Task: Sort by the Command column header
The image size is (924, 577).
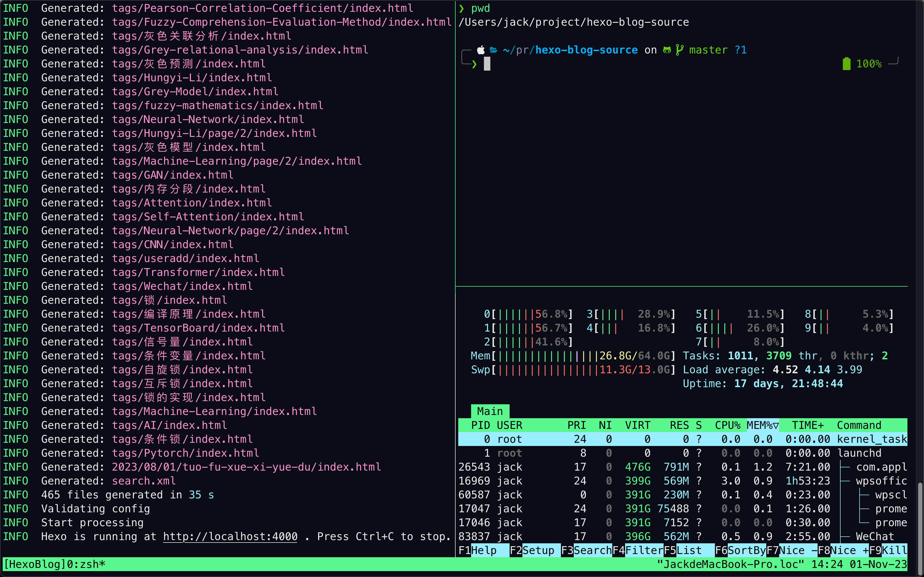Action: 860,425
